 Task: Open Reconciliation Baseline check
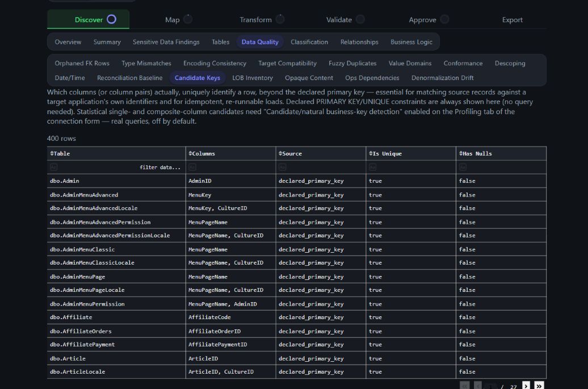coord(130,78)
